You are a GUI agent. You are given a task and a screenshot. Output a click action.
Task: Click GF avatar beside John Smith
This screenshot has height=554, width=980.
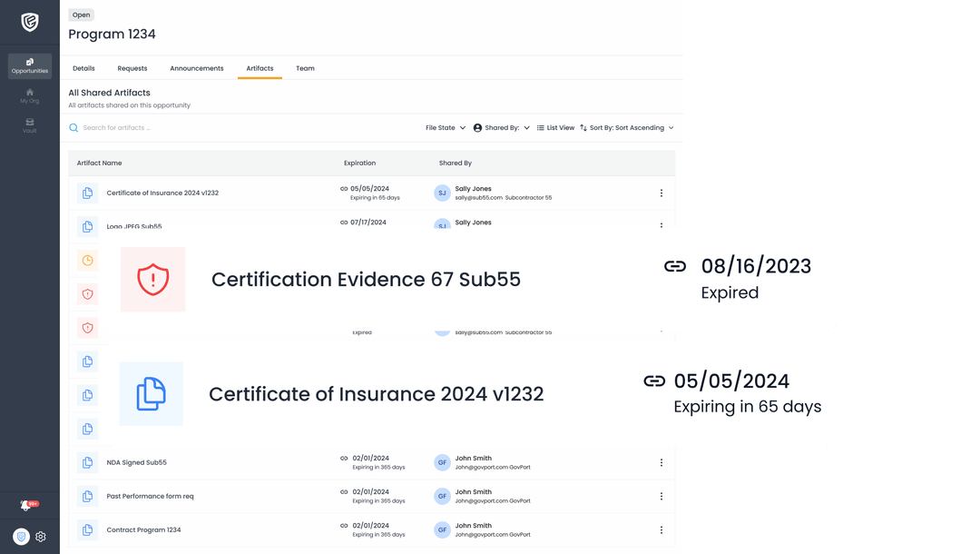(x=442, y=462)
